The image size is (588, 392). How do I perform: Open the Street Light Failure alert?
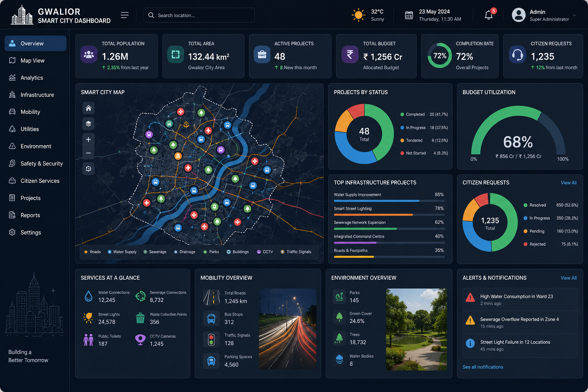tap(520, 345)
